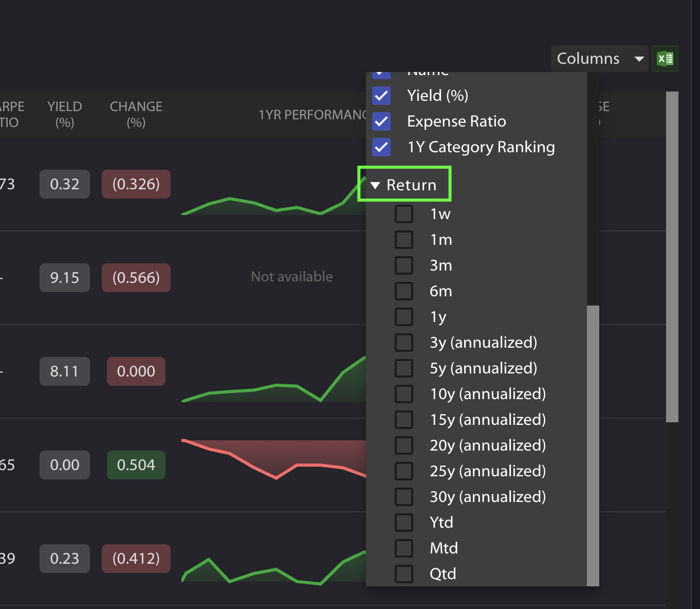Click the 'Not available' performance text
Image resolution: width=700 pixels, height=609 pixels.
[292, 277]
